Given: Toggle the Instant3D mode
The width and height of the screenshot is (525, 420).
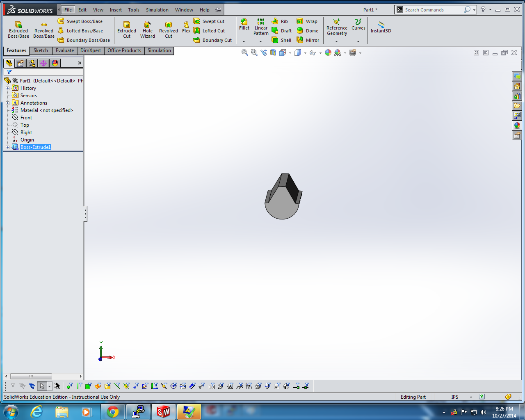Looking at the screenshot, I should [381, 27].
